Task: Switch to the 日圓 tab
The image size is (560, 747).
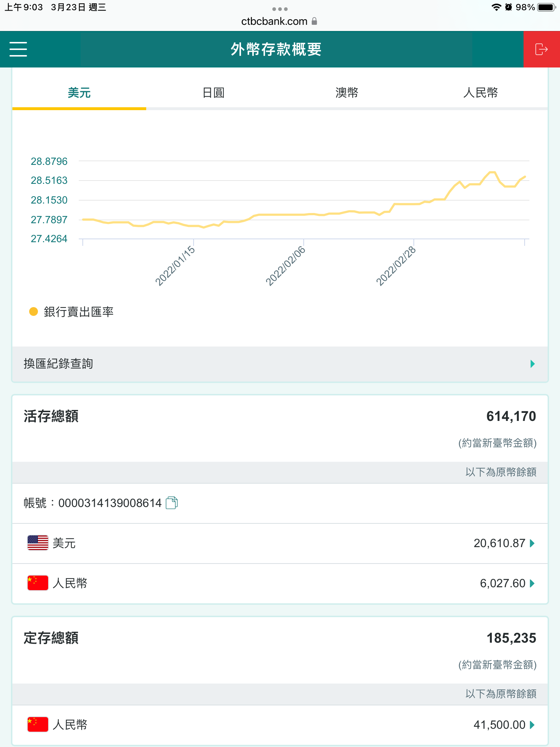Action: (x=213, y=93)
